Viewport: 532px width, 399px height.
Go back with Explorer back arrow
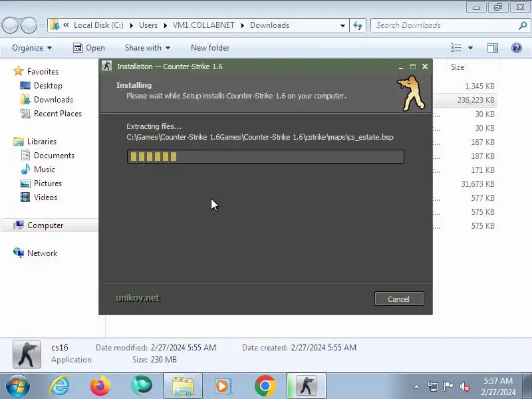pyautogui.click(x=10, y=25)
